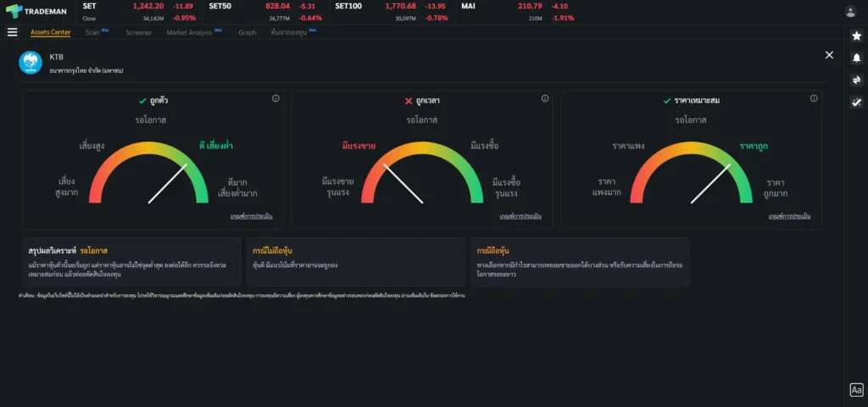The width and height of the screenshot is (868, 407).
Task: Click highlighted label ราคาถูก
Action: 754,146
